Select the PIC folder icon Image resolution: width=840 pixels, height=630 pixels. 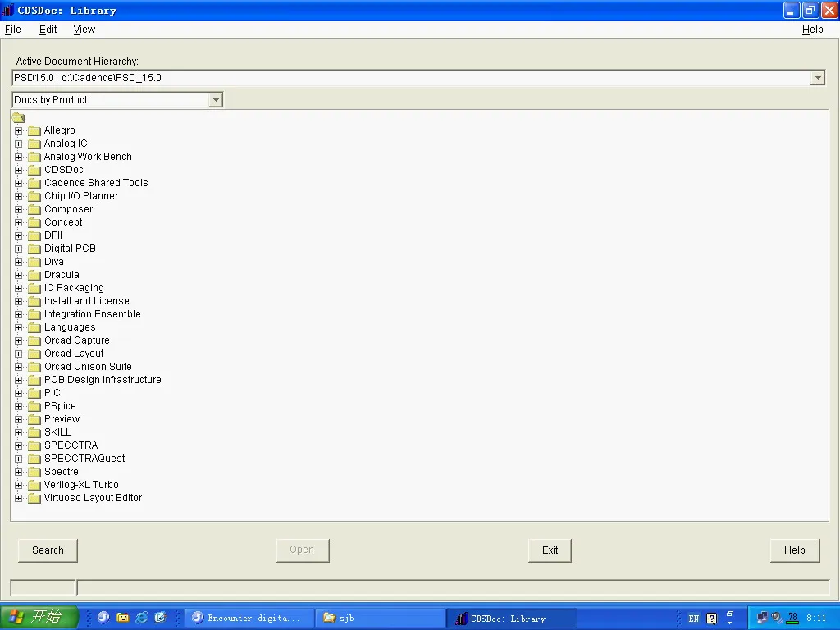click(x=34, y=393)
